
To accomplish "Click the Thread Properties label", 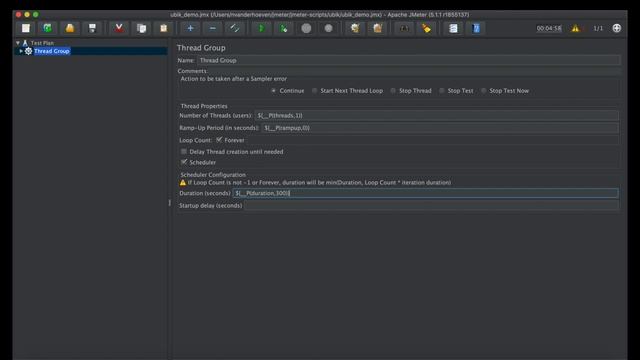I will pyautogui.click(x=204, y=106).
